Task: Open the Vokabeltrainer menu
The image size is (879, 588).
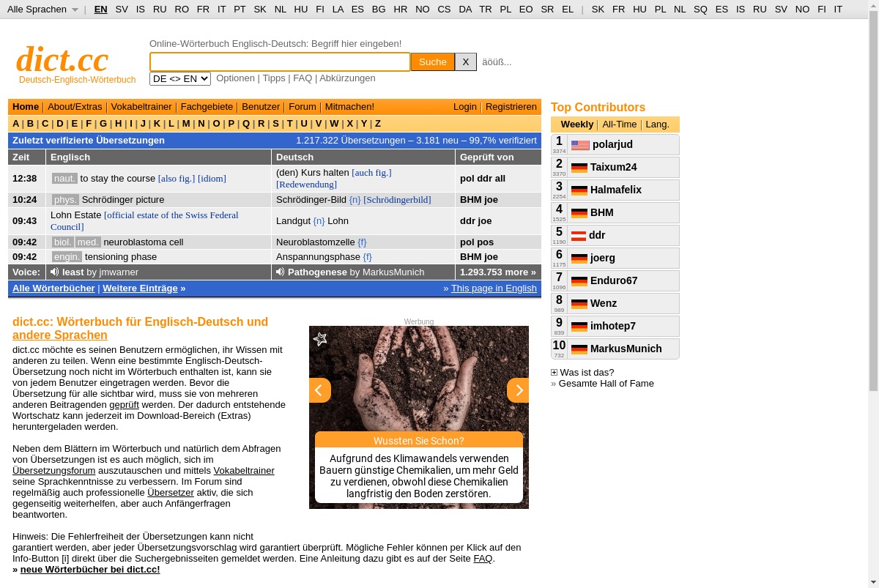Action: (x=141, y=107)
